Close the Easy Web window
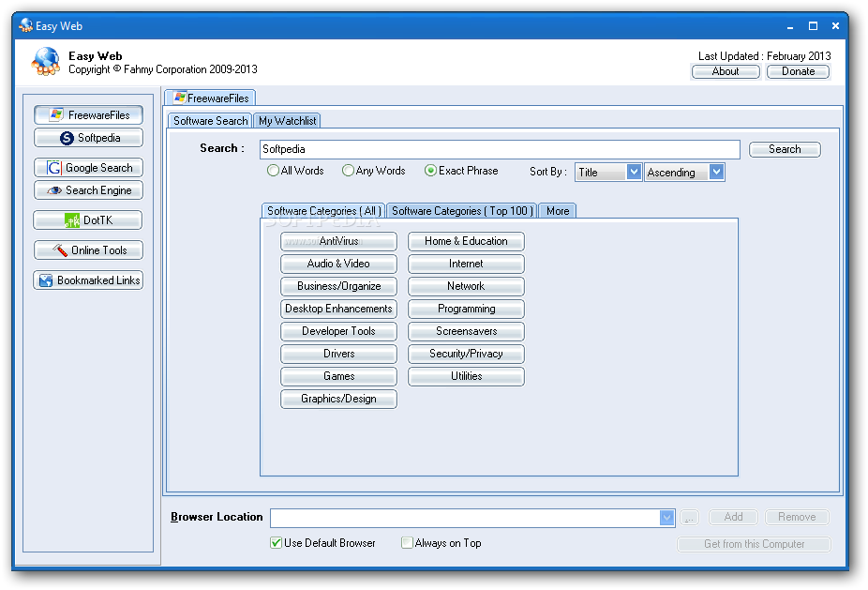The width and height of the screenshot is (868, 590). (x=835, y=26)
